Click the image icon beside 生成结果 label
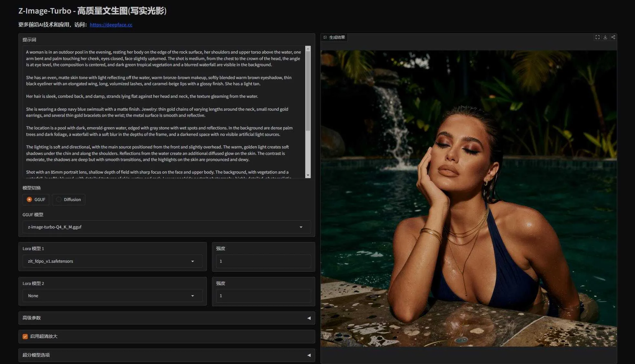Screen dimensions: 635x364 point(325,37)
